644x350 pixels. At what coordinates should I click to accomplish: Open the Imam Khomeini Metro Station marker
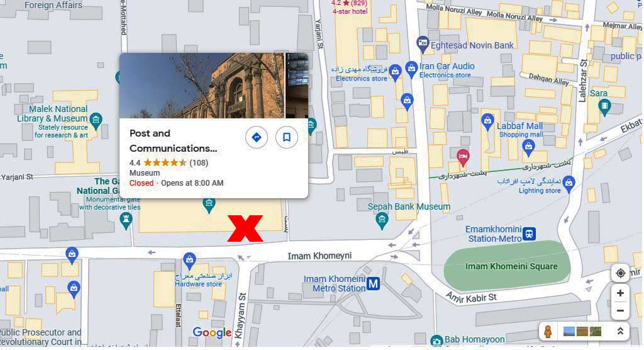pyautogui.click(x=373, y=284)
